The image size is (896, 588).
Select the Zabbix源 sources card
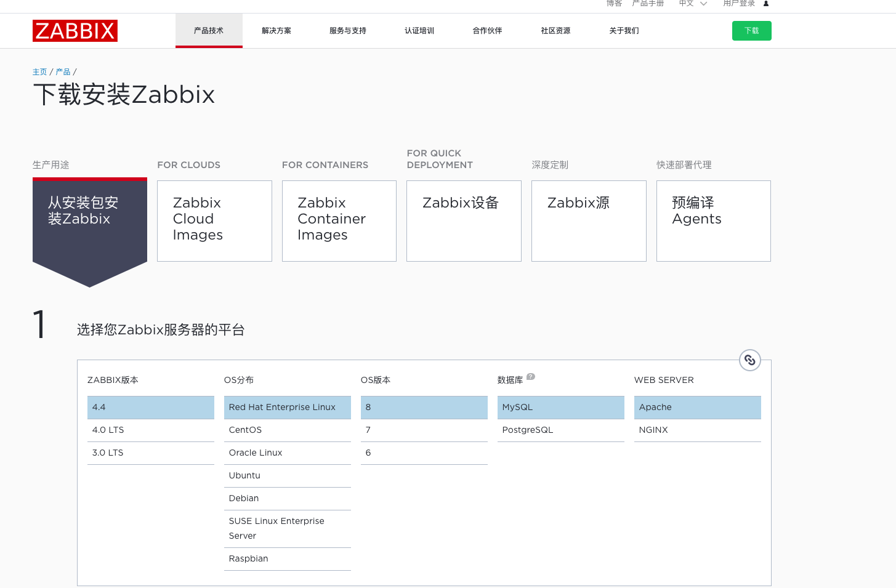(x=589, y=221)
